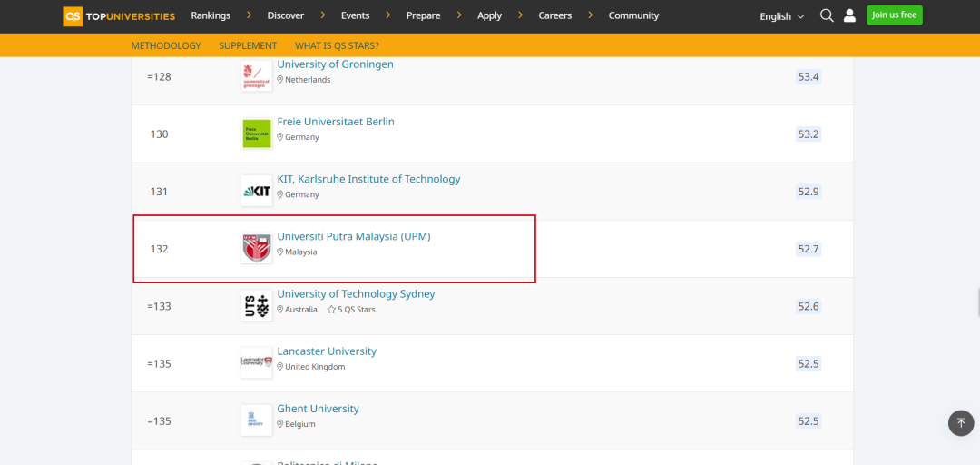Click the 5 QS Stars badge
Viewport: 980px width, 465px height.
pyautogui.click(x=352, y=310)
